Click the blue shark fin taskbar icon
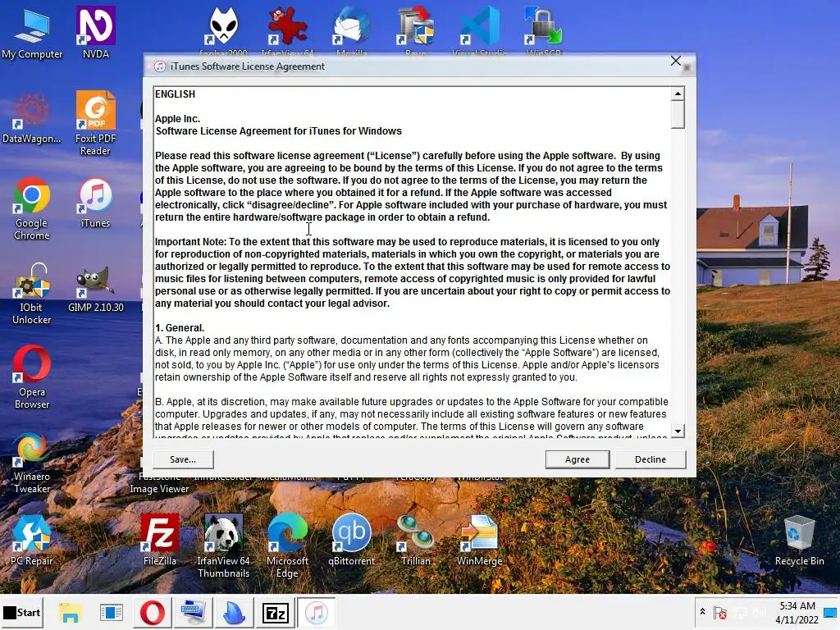The image size is (840, 630). tap(234, 612)
